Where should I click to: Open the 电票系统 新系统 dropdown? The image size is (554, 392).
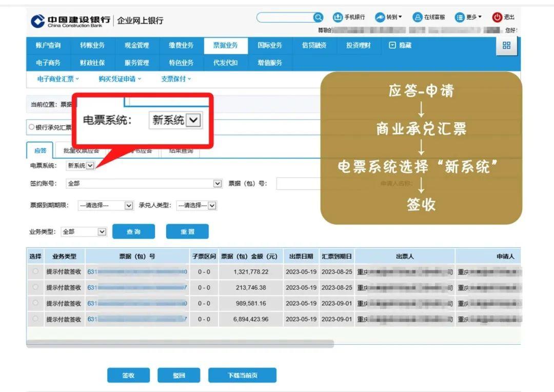click(80, 165)
